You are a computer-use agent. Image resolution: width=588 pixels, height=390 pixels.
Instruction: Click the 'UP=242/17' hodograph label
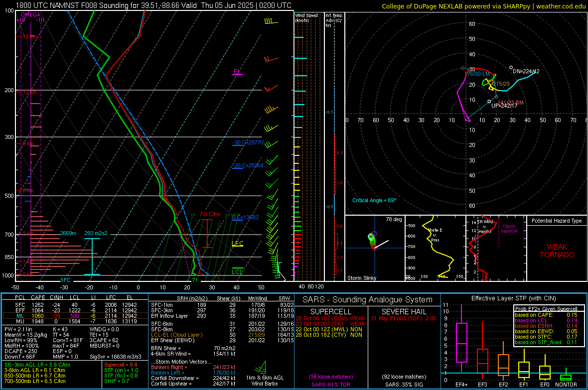(x=504, y=106)
